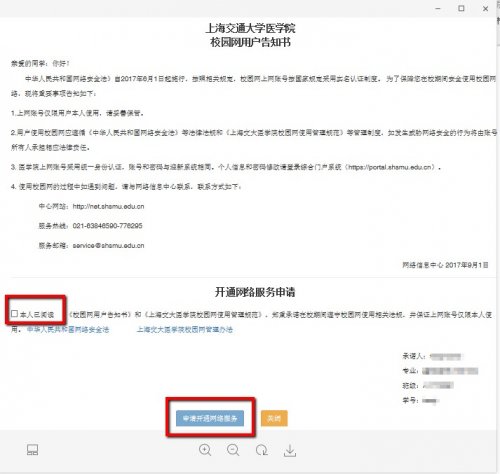Maximize the image viewer window
This screenshot has height=474, width=500.
pos(461,8)
